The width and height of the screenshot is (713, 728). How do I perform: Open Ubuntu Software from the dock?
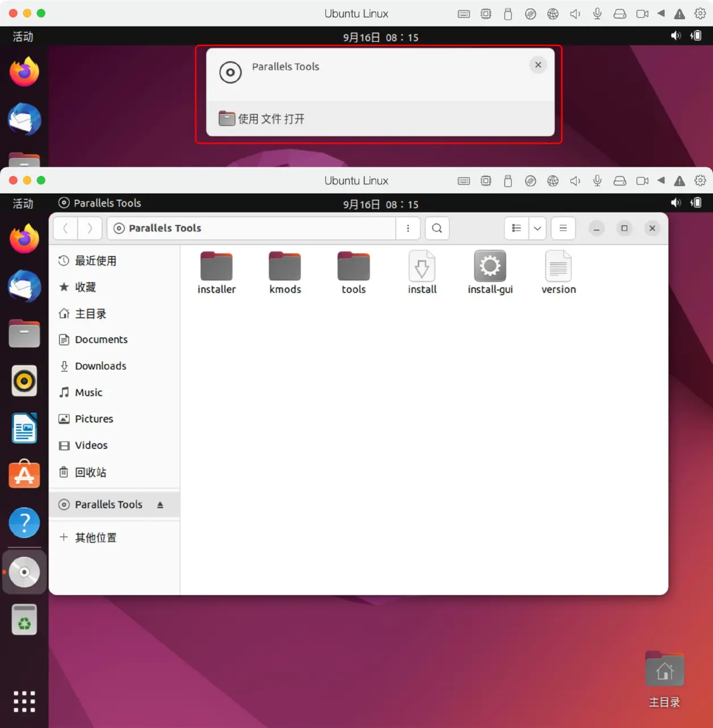click(24, 475)
